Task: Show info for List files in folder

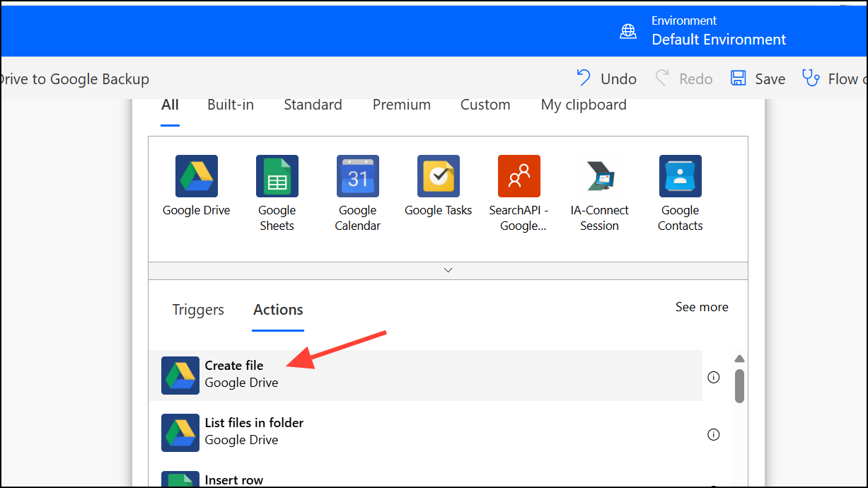Action: pos(714,434)
